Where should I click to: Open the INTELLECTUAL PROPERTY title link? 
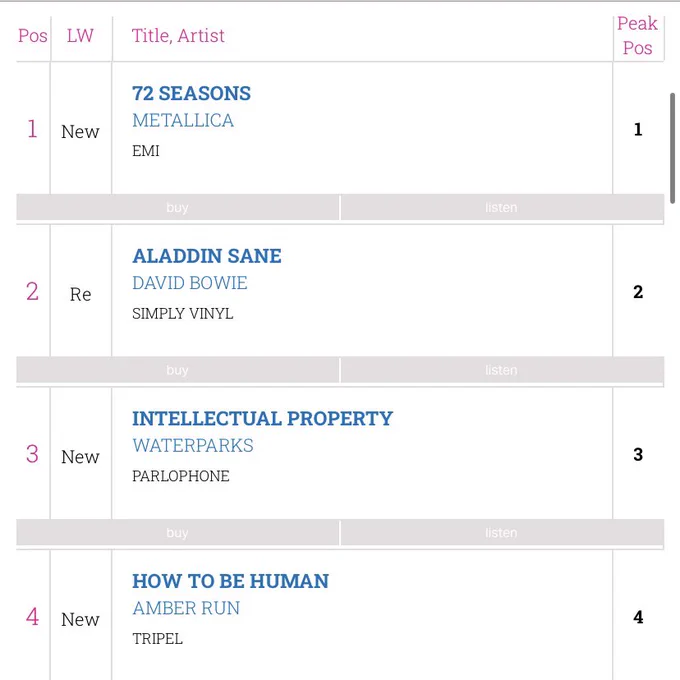point(262,418)
